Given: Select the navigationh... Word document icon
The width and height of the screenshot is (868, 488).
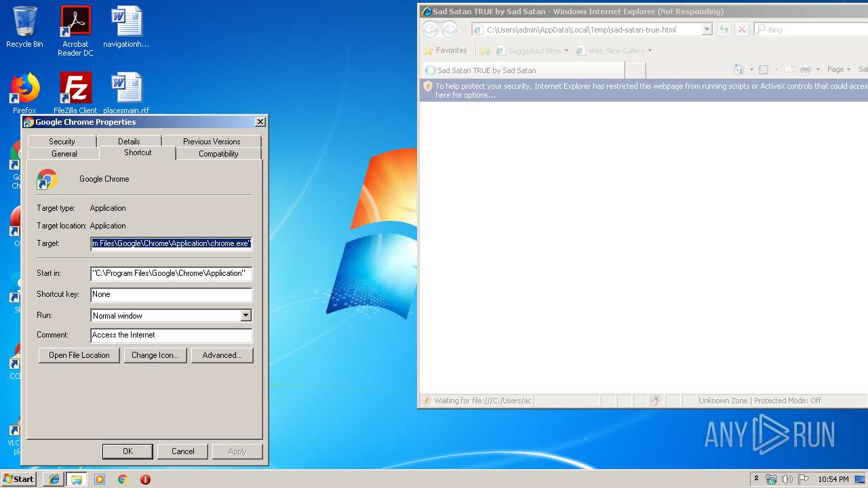Looking at the screenshot, I should [126, 27].
